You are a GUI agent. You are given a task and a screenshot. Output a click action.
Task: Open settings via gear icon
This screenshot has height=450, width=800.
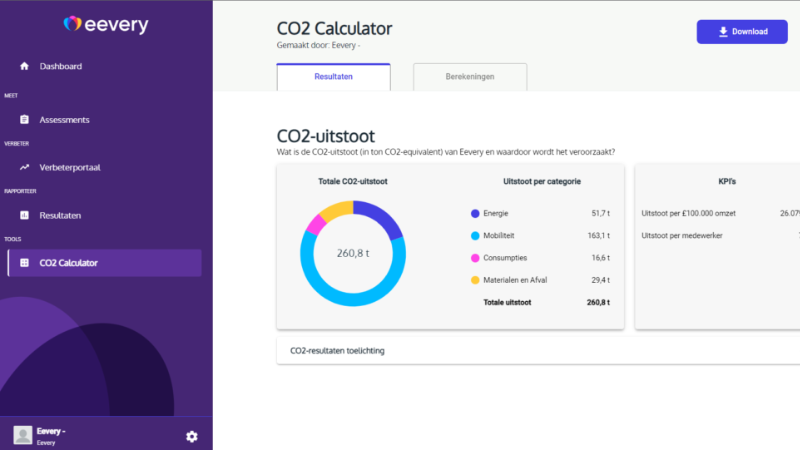click(x=192, y=437)
